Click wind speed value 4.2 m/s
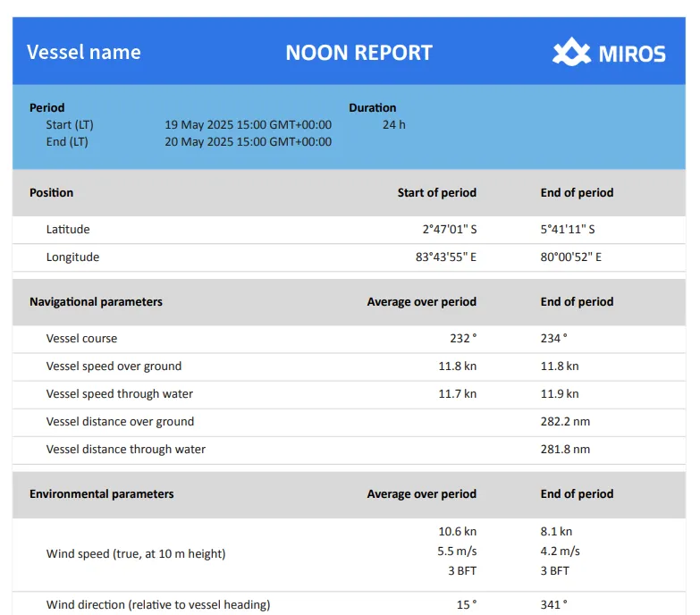This screenshot has height=615, width=700. pyautogui.click(x=560, y=552)
